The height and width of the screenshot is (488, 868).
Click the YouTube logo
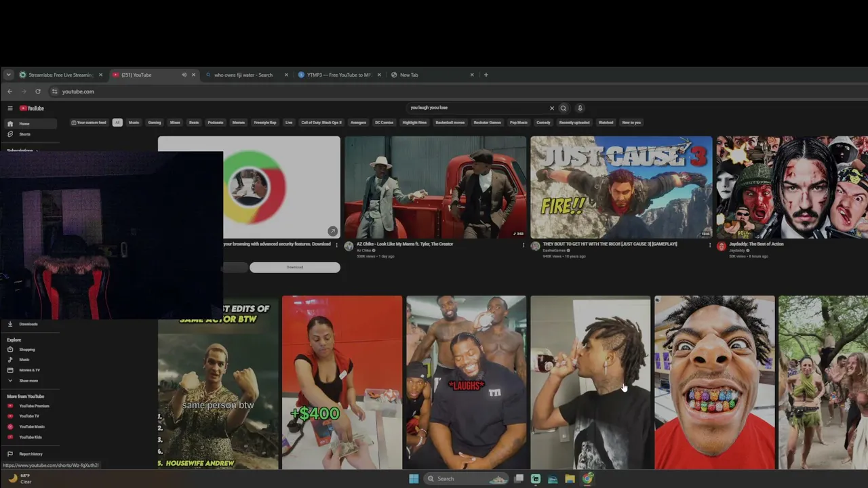coord(32,108)
